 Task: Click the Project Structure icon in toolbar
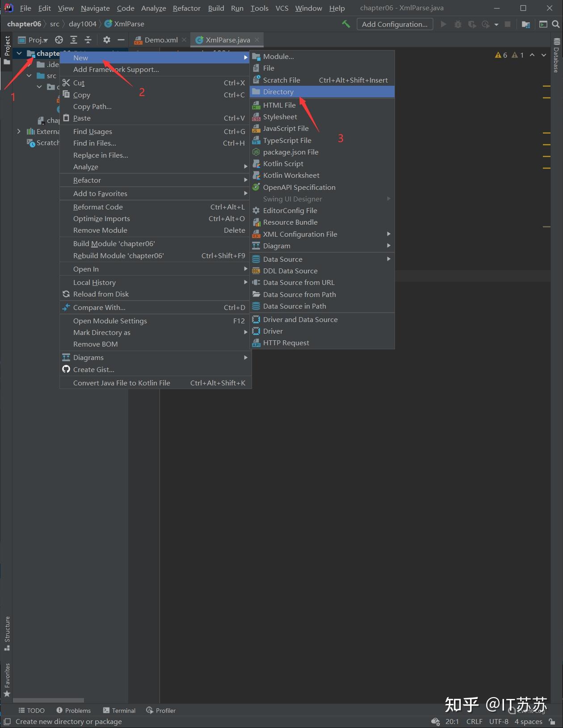(526, 24)
